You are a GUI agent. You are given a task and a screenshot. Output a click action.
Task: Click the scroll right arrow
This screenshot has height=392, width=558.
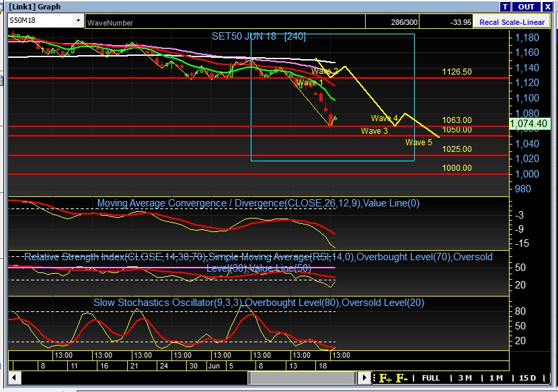coord(364,377)
